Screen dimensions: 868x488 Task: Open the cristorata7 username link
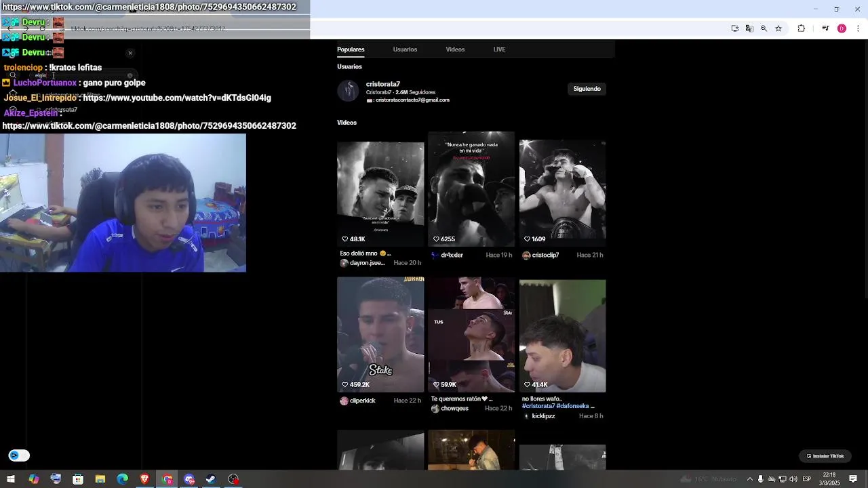383,84
